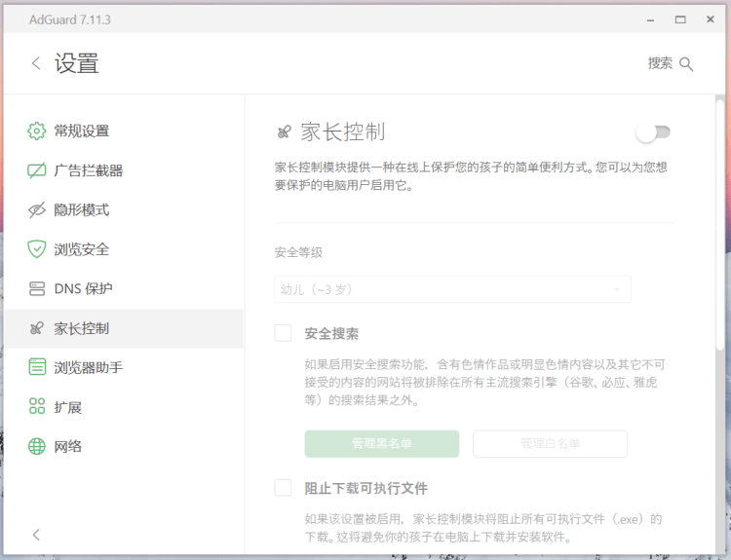
Task: Open DNS 保护 settings section
Action: tap(124, 289)
